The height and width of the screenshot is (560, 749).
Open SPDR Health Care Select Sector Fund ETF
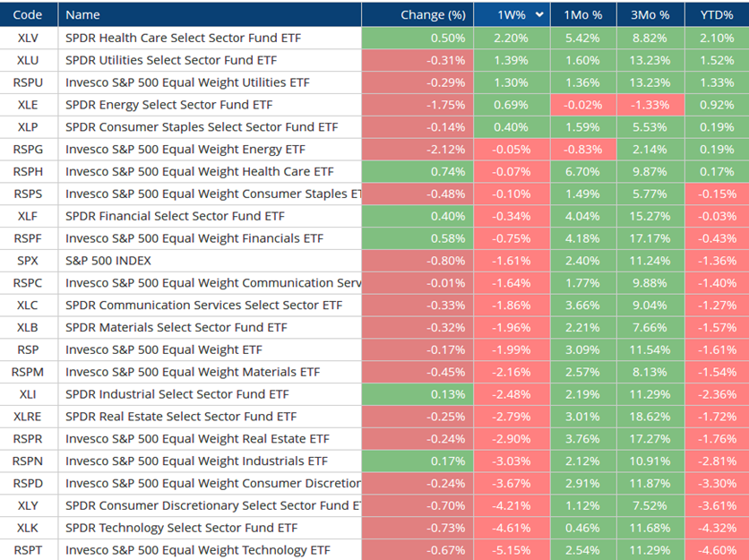tap(183, 38)
